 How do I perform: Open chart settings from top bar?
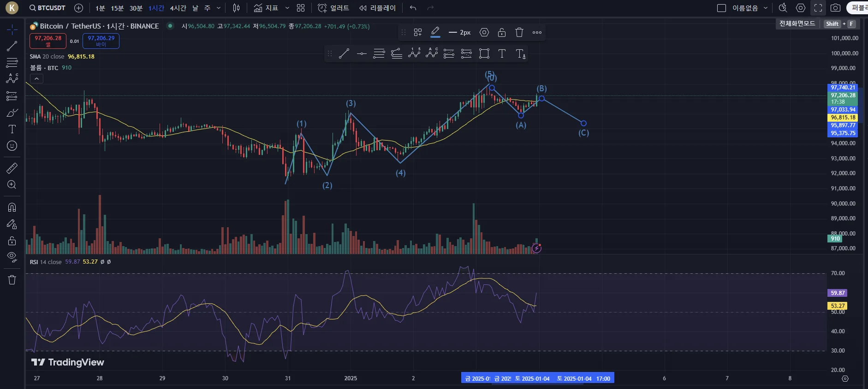tap(801, 8)
